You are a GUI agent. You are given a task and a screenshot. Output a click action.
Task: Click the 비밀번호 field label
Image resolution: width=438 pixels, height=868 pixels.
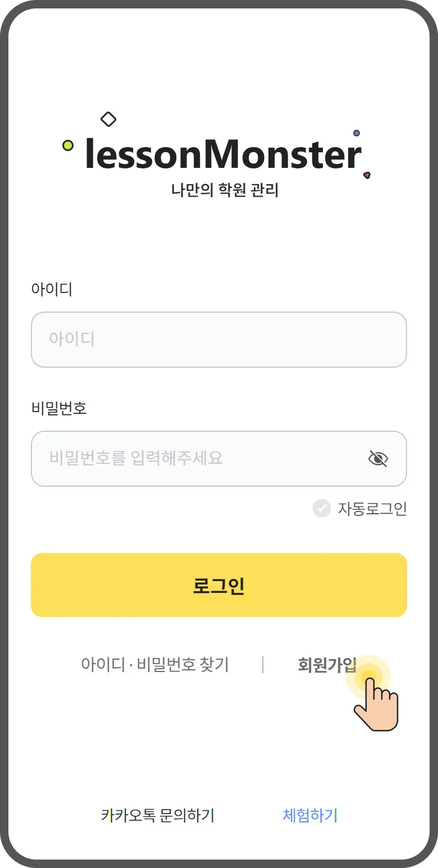(x=59, y=408)
